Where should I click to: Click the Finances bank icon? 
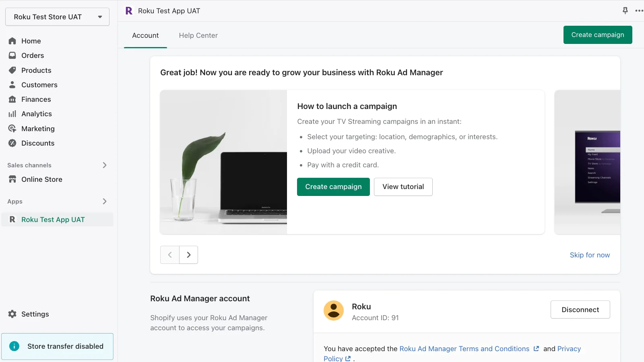(x=12, y=99)
